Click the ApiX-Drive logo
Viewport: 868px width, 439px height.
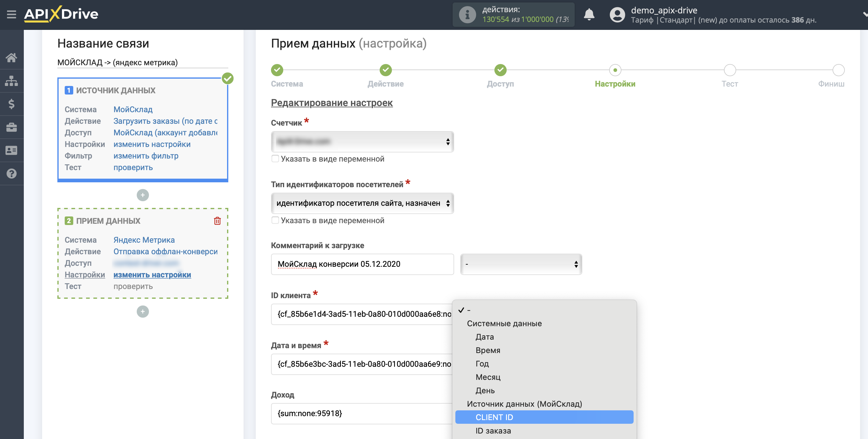tap(61, 14)
